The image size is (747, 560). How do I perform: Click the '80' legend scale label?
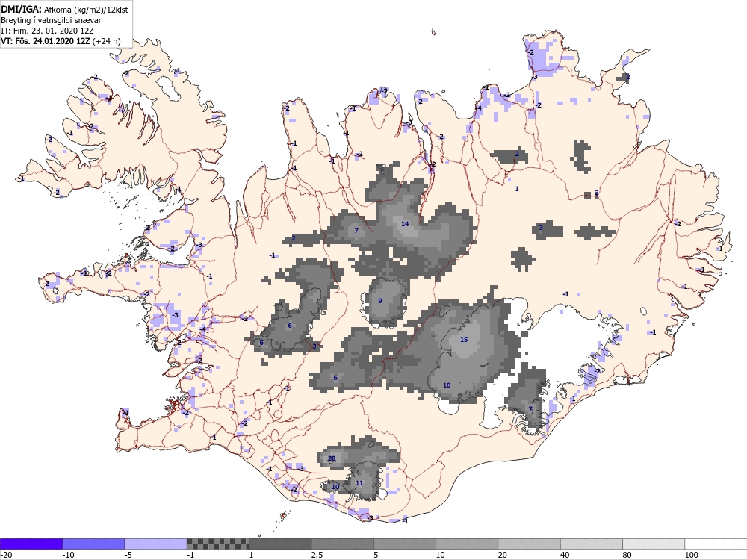(628, 555)
